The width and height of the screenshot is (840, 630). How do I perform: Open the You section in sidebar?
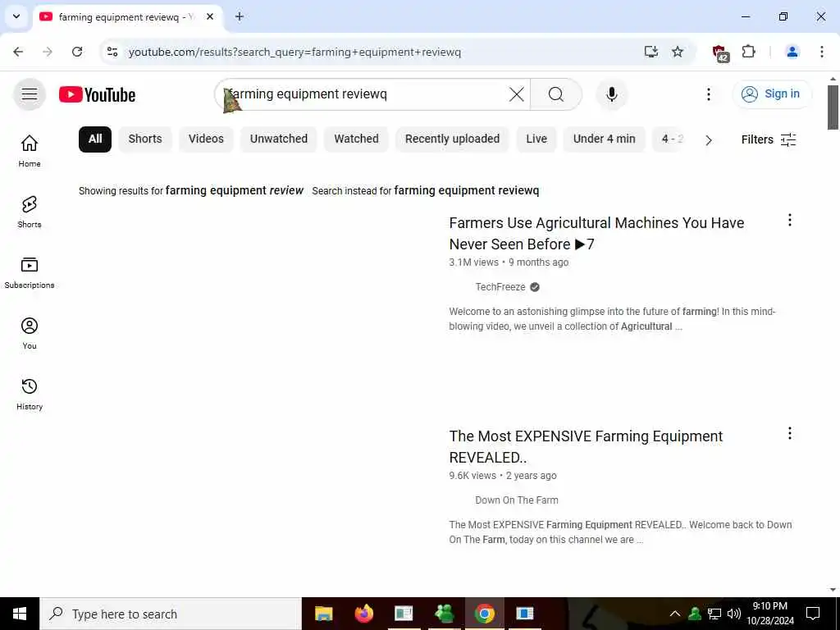point(30,333)
